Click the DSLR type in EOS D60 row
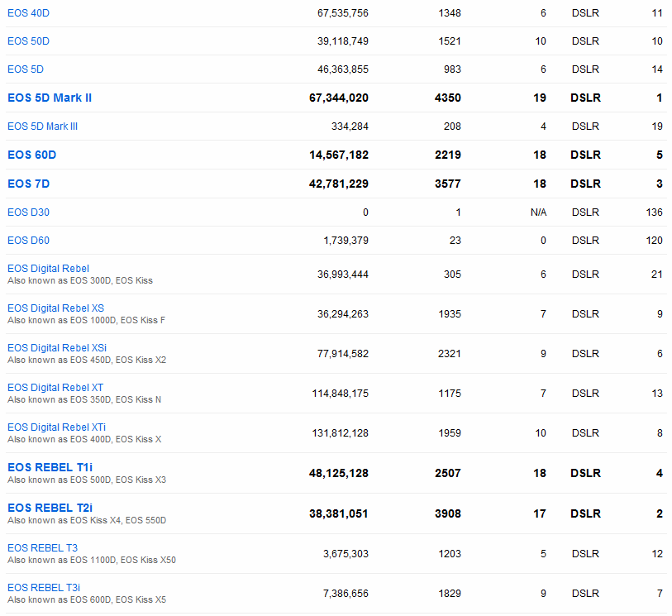Image resolution: width=672 pixels, height=616 pixels. pyautogui.click(x=585, y=241)
